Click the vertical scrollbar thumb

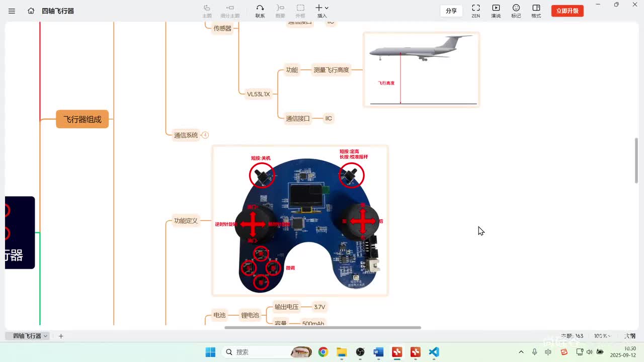tap(636, 160)
